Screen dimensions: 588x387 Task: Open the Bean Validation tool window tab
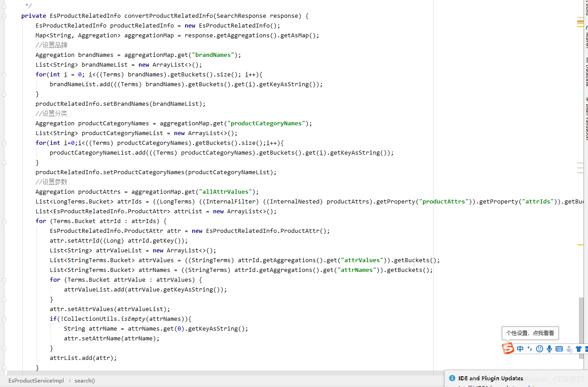(x=586, y=119)
